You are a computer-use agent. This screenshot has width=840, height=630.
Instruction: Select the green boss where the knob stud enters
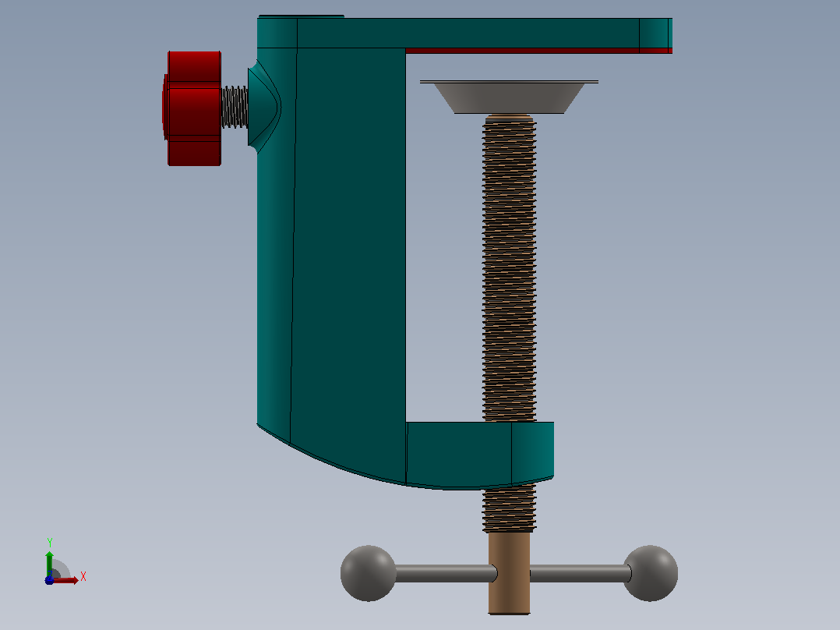pyautogui.click(x=263, y=107)
